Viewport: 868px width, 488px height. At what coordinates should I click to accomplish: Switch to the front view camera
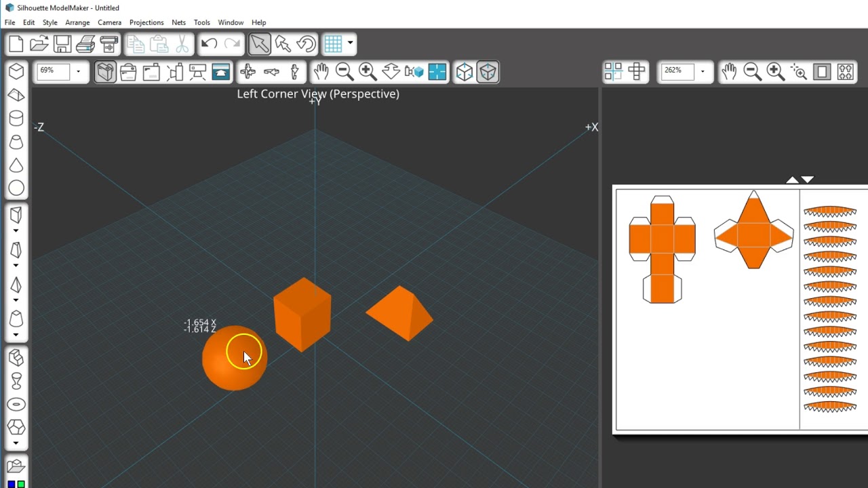point(128,72)
